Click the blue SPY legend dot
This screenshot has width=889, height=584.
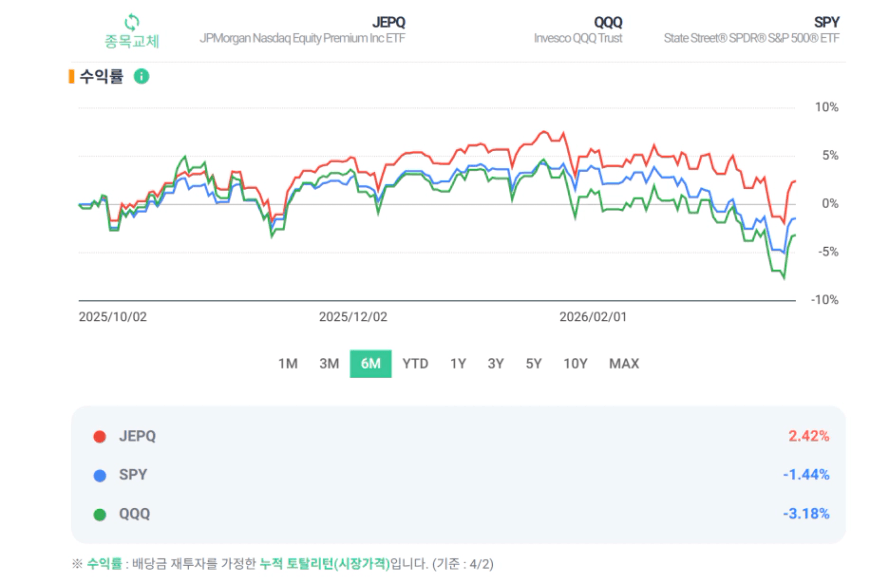[100, 475]
